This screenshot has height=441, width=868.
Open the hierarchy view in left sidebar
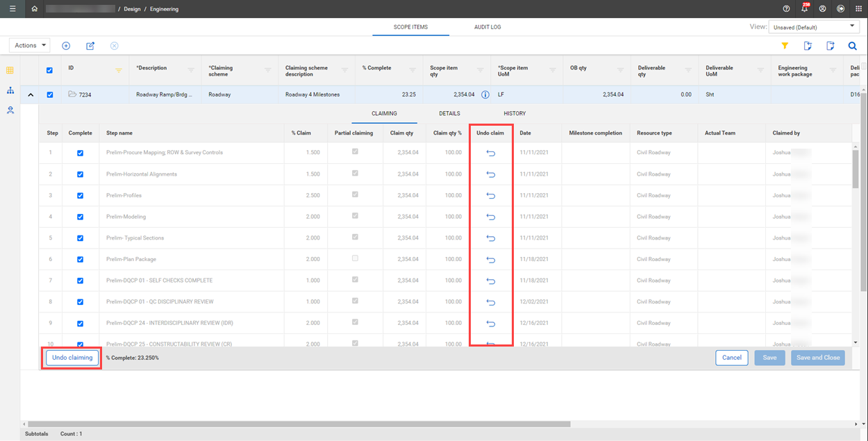click(x=10, y=90)
